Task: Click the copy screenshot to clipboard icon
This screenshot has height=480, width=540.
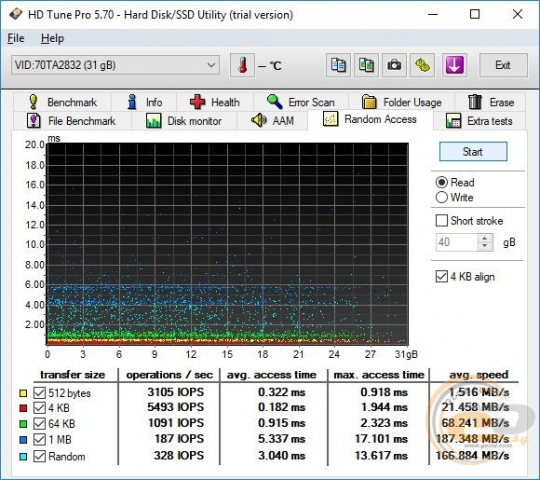Action: 366,65
